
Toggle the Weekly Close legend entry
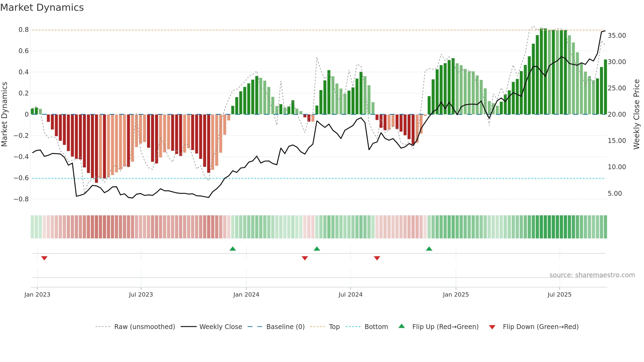point(211,327)
